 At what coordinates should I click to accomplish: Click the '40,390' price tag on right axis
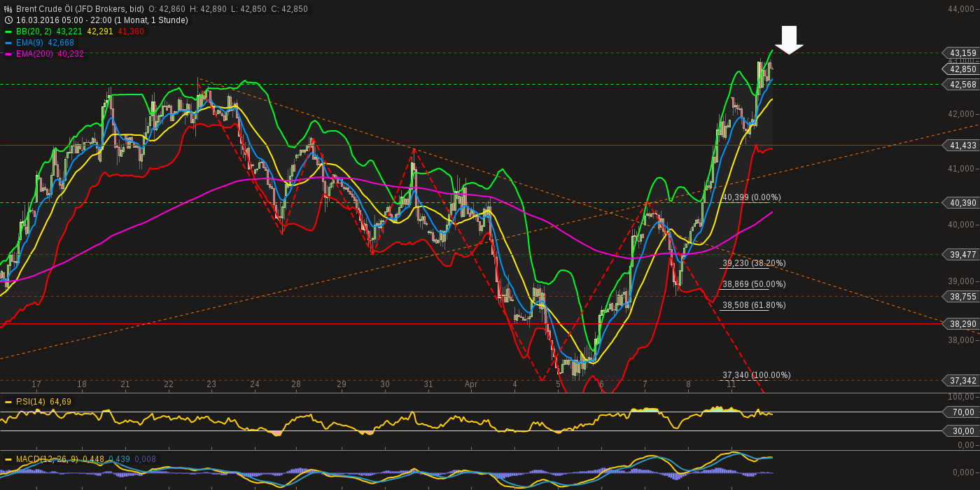[x=962, y=203]
